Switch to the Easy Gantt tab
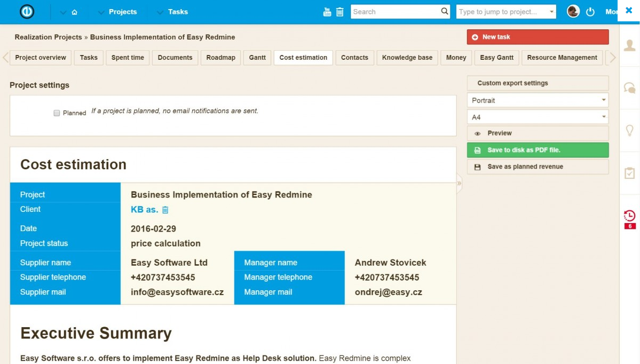 (x=497, y=58)
